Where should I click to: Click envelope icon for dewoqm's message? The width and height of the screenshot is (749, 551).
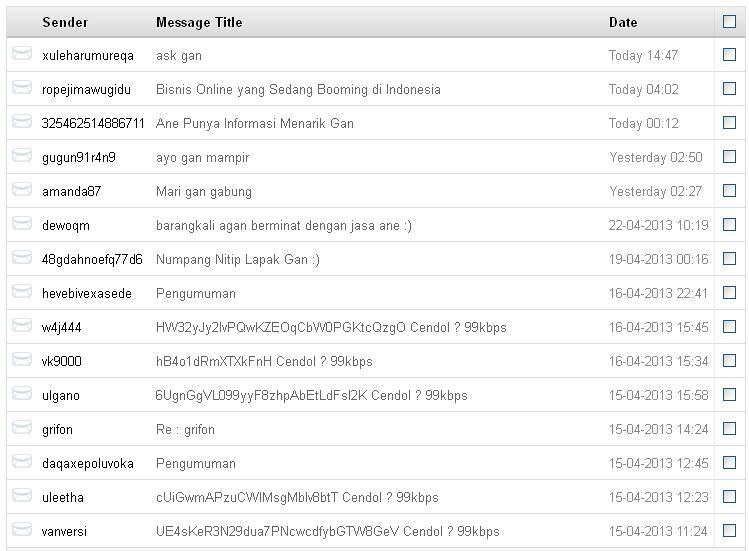coord(21,224)
